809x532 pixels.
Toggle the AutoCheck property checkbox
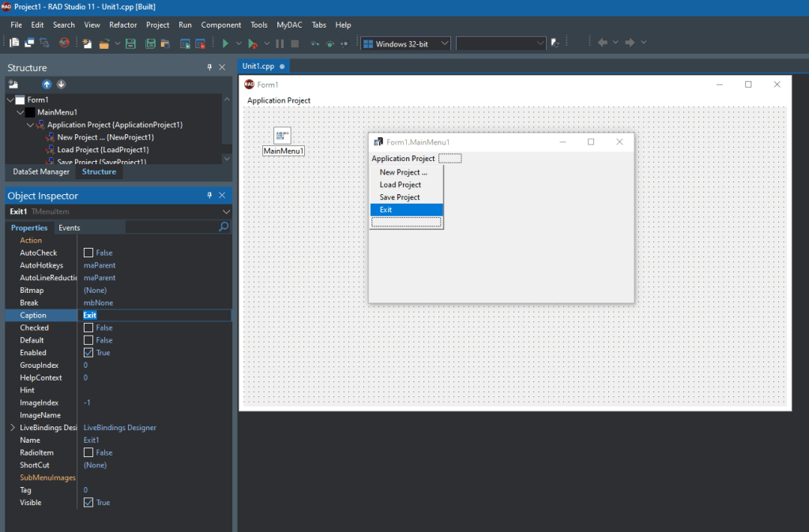88,253
